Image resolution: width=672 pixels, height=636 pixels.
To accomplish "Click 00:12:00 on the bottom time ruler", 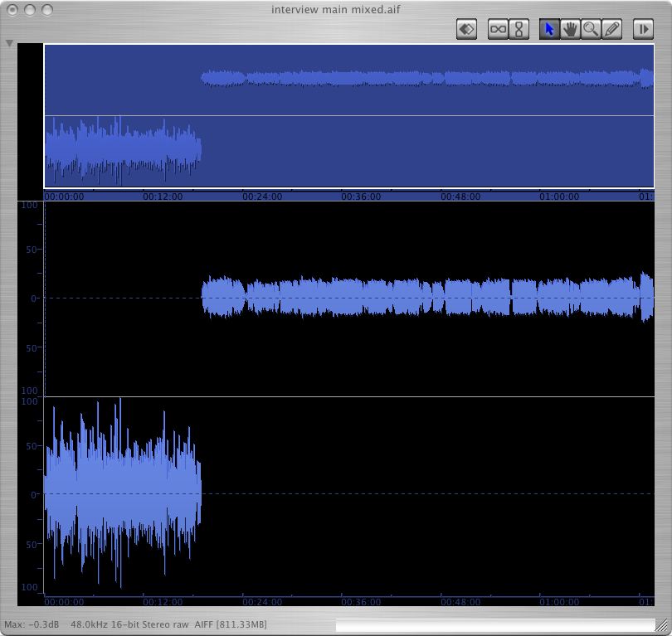I will click(163, 602).
